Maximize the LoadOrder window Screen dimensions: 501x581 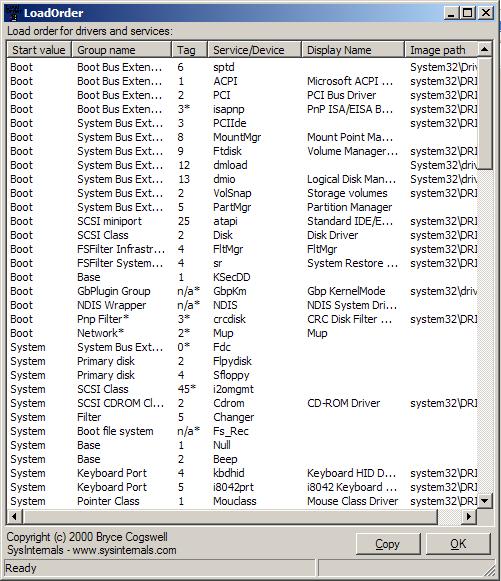coord(468,13)
